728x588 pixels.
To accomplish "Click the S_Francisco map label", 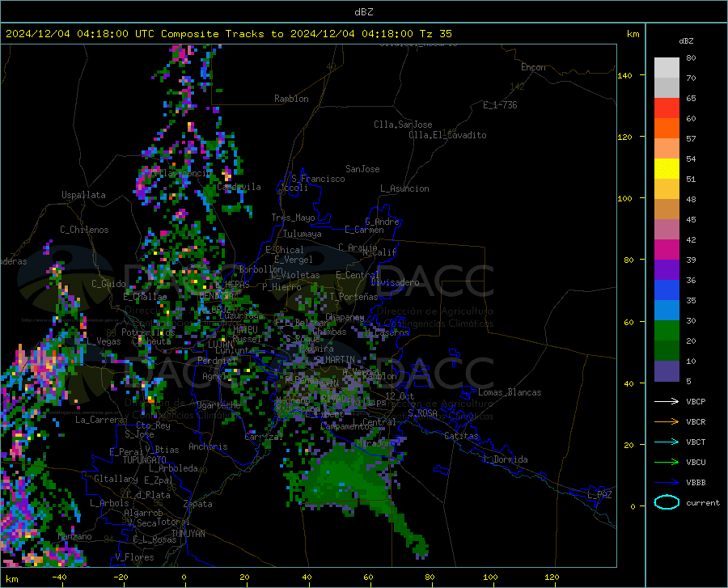I will (x=318, y=179).
